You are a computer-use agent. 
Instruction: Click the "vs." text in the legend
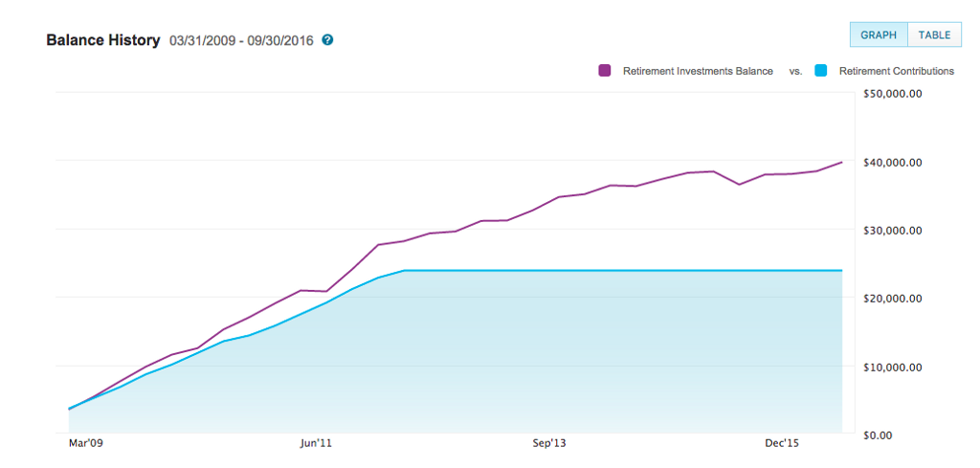click(795, 71)
